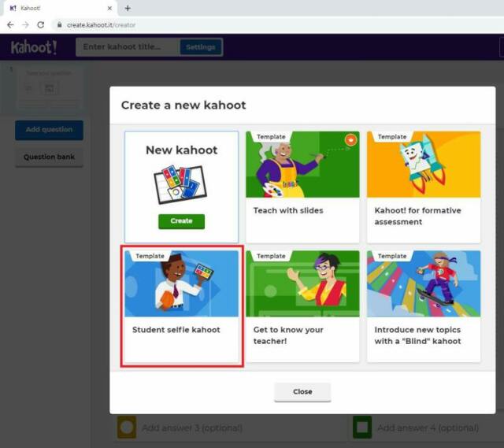Open the Teach with slides template
Image resolution: width=504 pixels, height=448 pixels.
[x=302, y=187]
